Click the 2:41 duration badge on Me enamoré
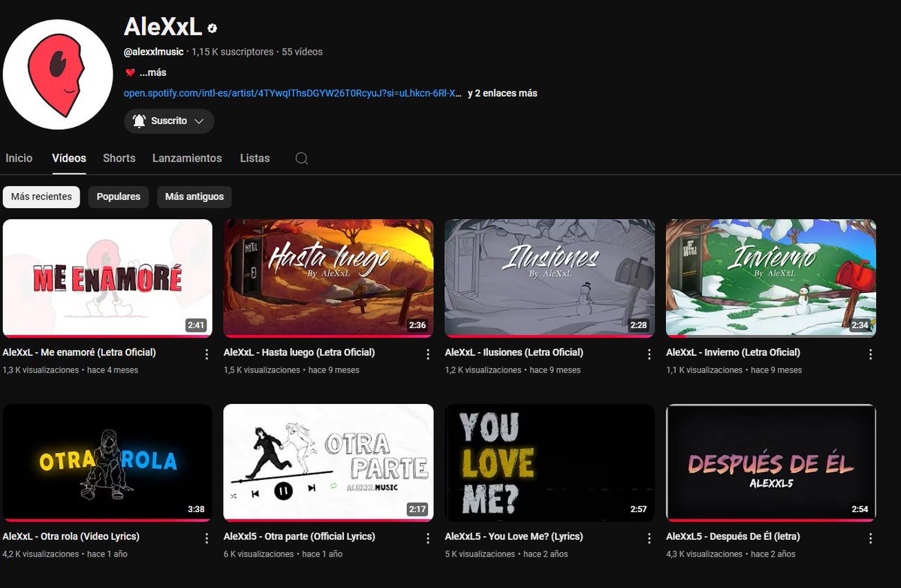The width and height of the screenshot is (901, 588). (197, 325)
